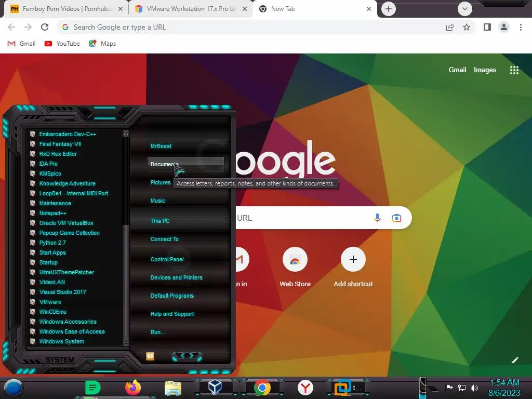This screenshot has height=399, width=532.
Task: Open Control Panel from Start menu
Action: point(167,259)
